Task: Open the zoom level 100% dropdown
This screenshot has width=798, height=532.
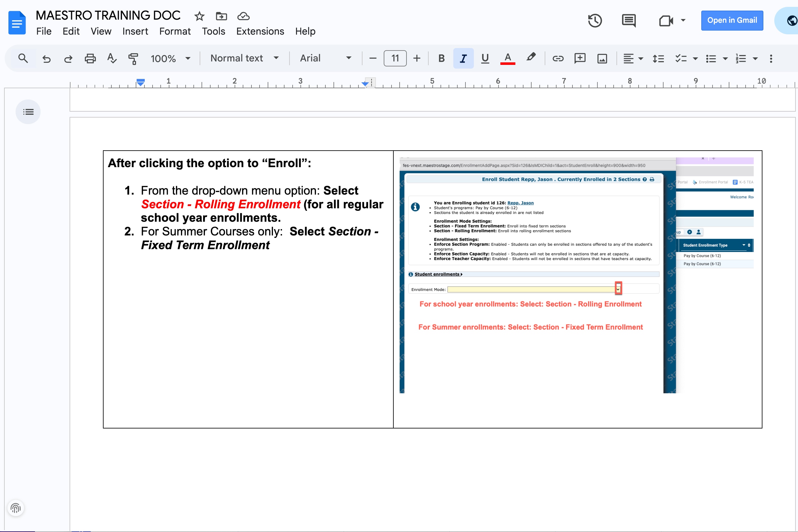Action: pyautogui.click(x=170, y=58)
